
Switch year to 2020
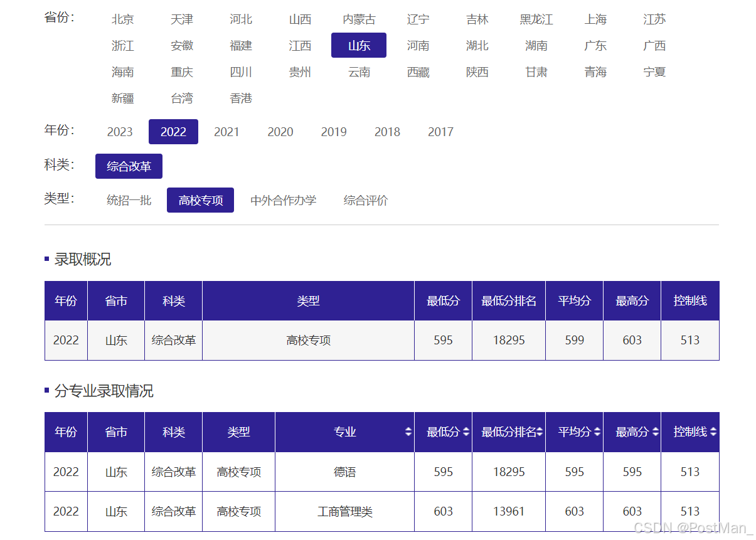(280, 132)
